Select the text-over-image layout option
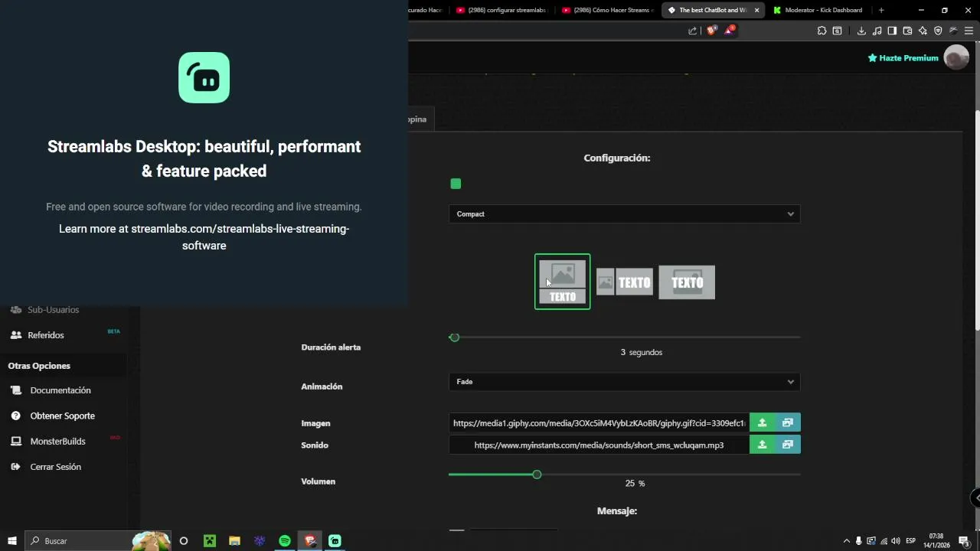980x551 pixels. [x=687, y=282]
